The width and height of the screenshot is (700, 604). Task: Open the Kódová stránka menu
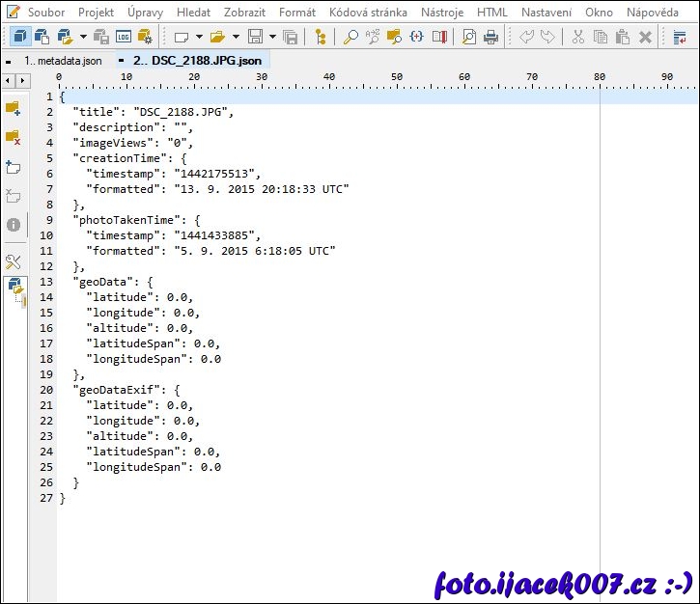click(368, 13)
